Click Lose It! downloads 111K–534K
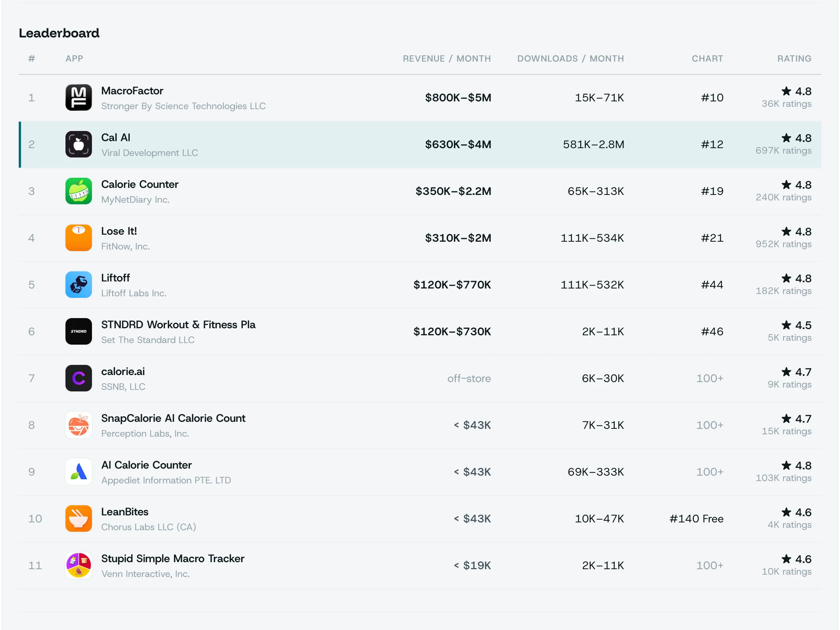840x630 pixels. point(592,238)
